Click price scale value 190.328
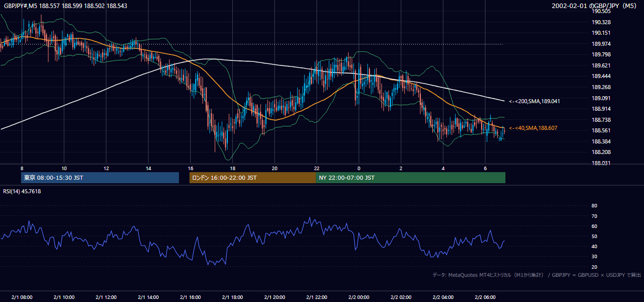Image resolution: width=644 pixels, height=302 pixels. [x=601, y=22]
